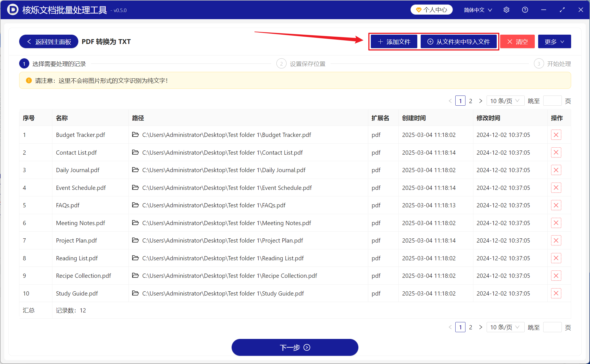This screenshot has width=590, height=364.
Task: Go to page 2 in top pagination
Action: [471, 101]
